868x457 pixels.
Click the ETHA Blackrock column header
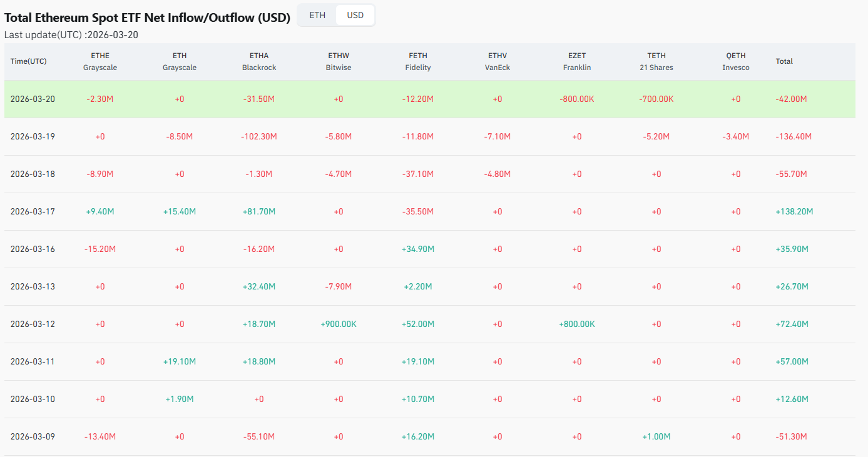click(x=259, y=61)
